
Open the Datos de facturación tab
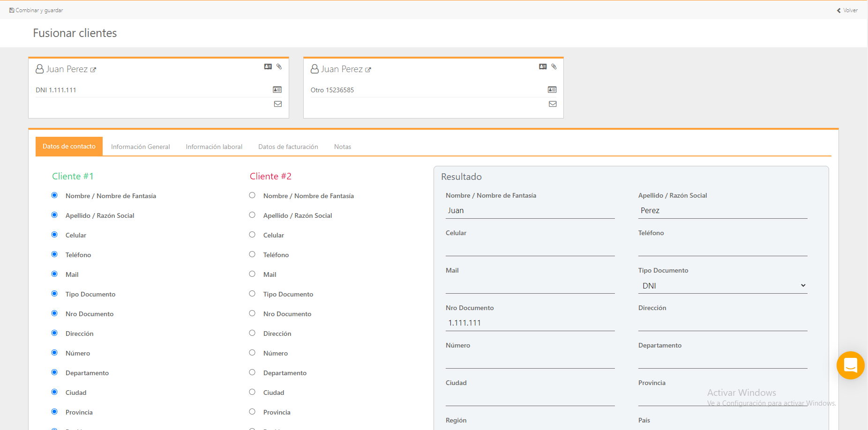[288, 147]
